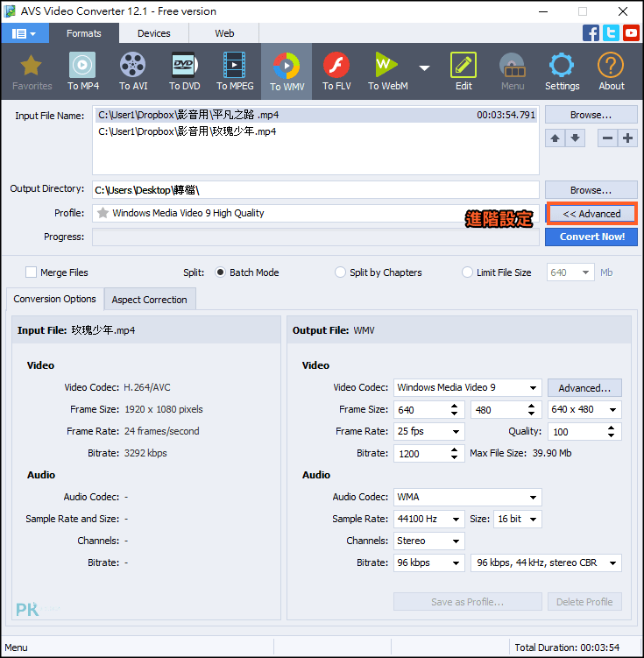Open the Edit tool
Image resolution: width=644 pixels, height=658 pixels.
pos(464,72)
